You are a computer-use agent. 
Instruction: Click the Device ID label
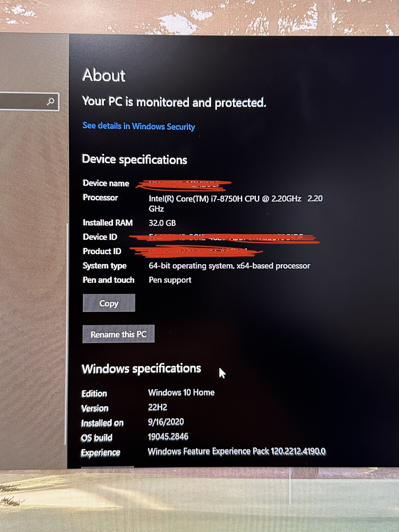point(100,237)
